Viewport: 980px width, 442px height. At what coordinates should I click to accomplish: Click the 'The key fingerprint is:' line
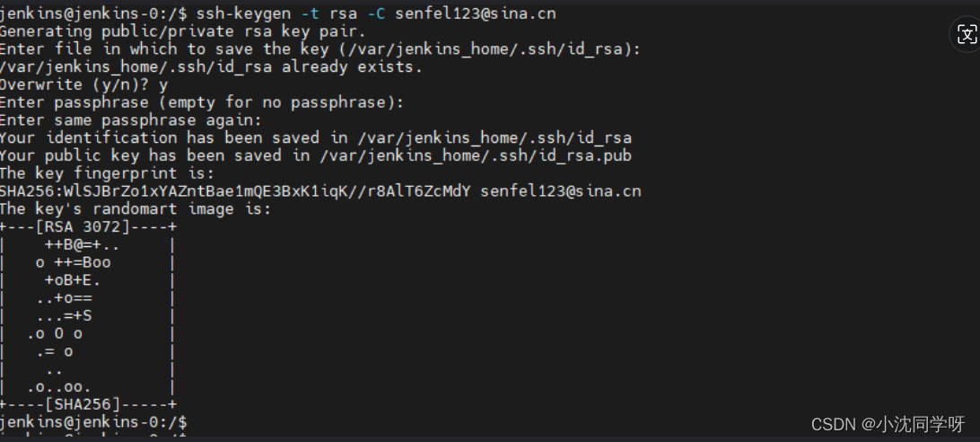[107, 173]
